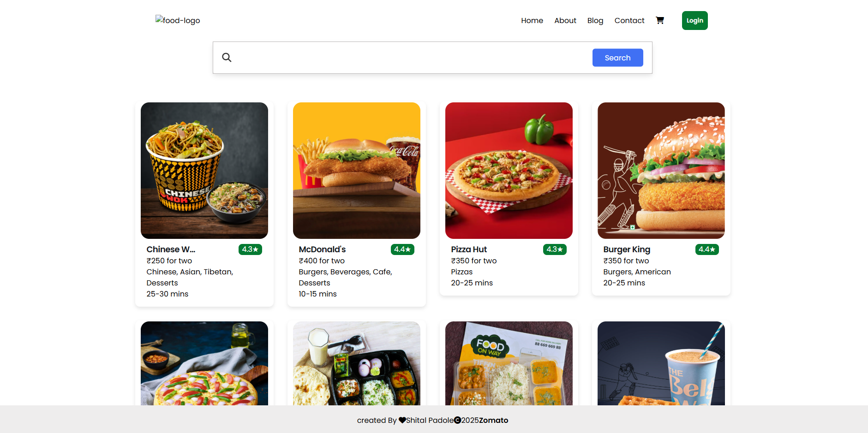The image size is (868, 433).
Task: Navigate to the Blog page
Action: click(595, 20)
